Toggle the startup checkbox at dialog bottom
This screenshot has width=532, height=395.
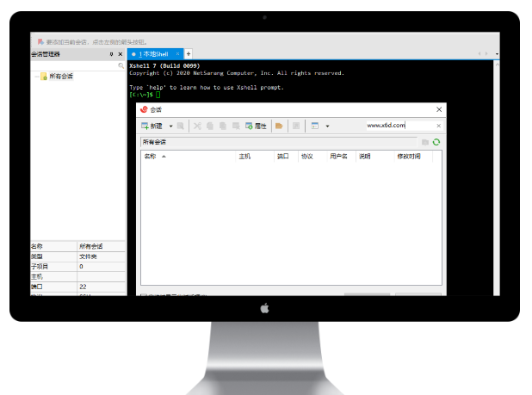coord(143,296)
